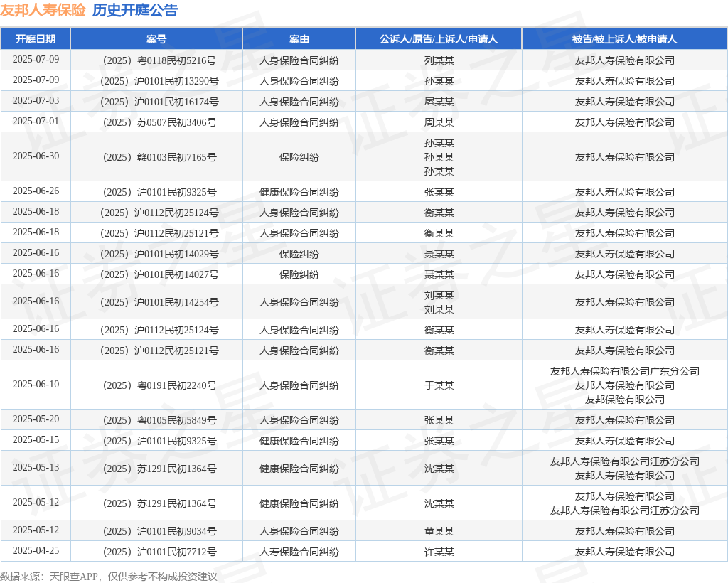The width and height of the screenshot is (728, 583).
Task: Click date 2025-05-15
Action: click(36, 439)
